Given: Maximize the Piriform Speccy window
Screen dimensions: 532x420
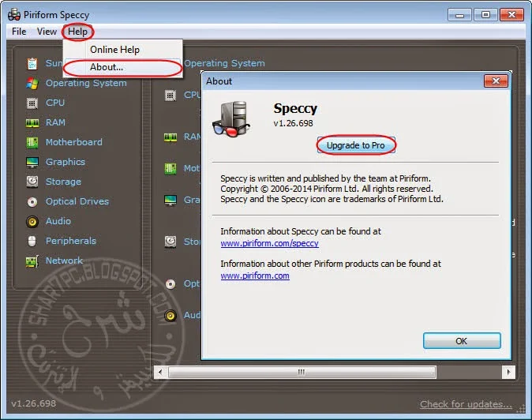Looking at the screenshot, I should [485, 15].
